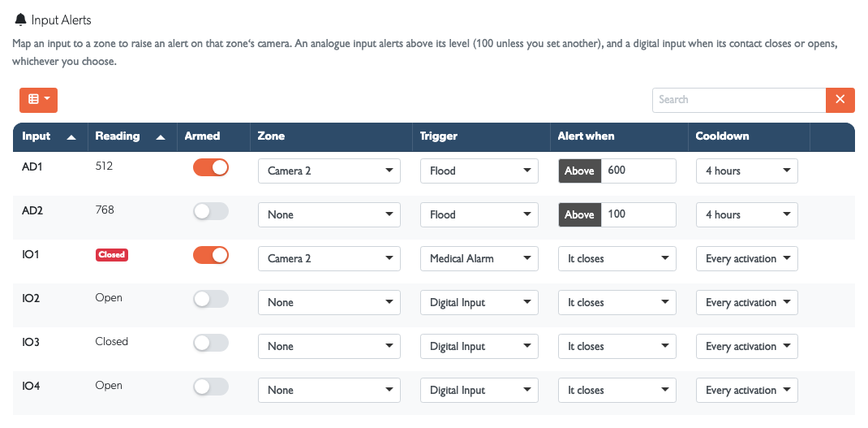
Task: Open IO1 'It closes' alert dropdown
Action: click(x=617, y=258)
